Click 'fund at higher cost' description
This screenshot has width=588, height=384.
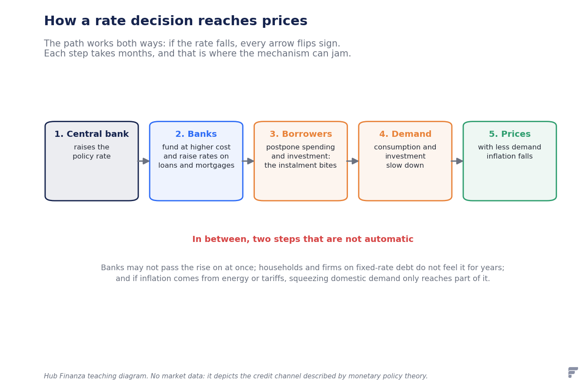click(x=196, y=147)
